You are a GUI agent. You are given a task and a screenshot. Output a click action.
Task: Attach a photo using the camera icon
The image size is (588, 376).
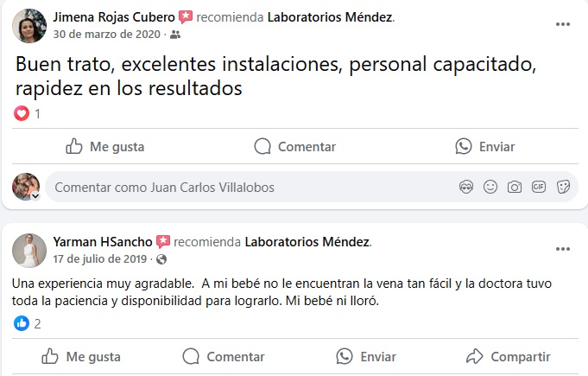pyautogui.click(x=515, y=187)
